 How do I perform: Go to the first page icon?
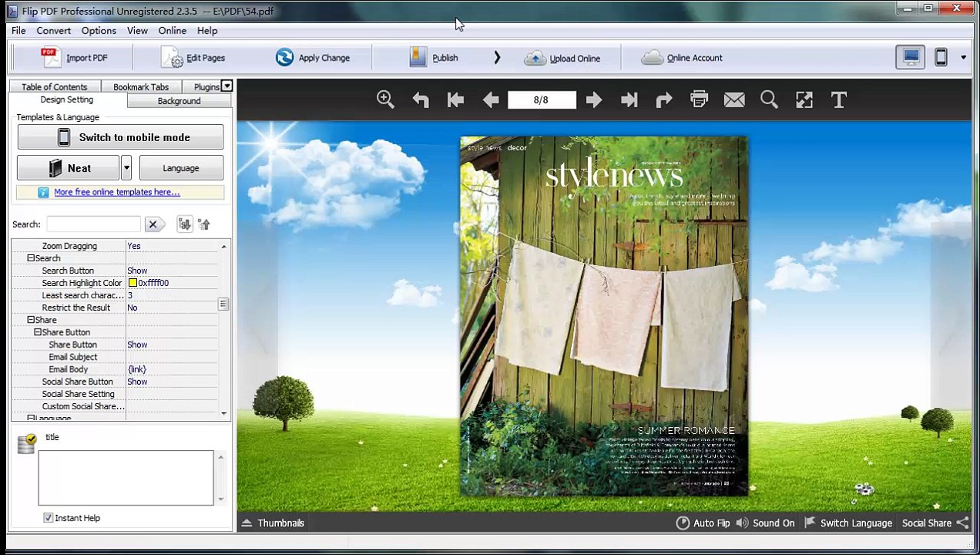[x=455, y=99]
